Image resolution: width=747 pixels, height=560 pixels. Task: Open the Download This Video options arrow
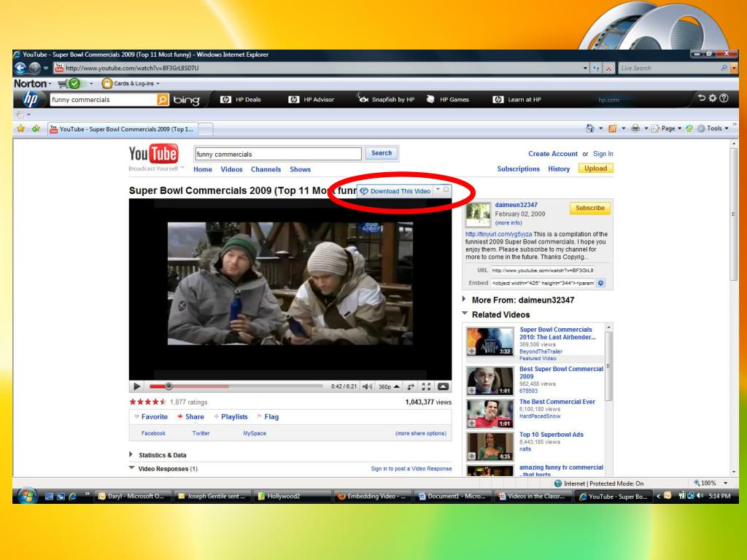click(x=438, y=190)
